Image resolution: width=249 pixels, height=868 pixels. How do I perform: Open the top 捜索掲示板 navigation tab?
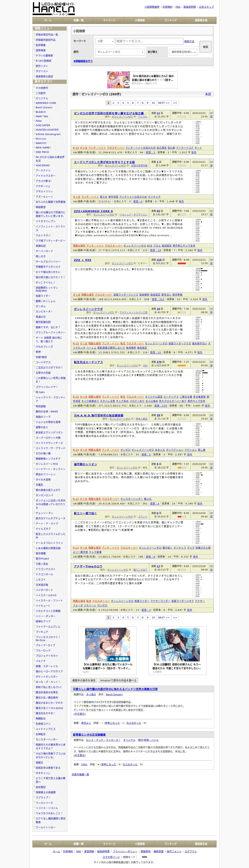(x=201, y=20)
